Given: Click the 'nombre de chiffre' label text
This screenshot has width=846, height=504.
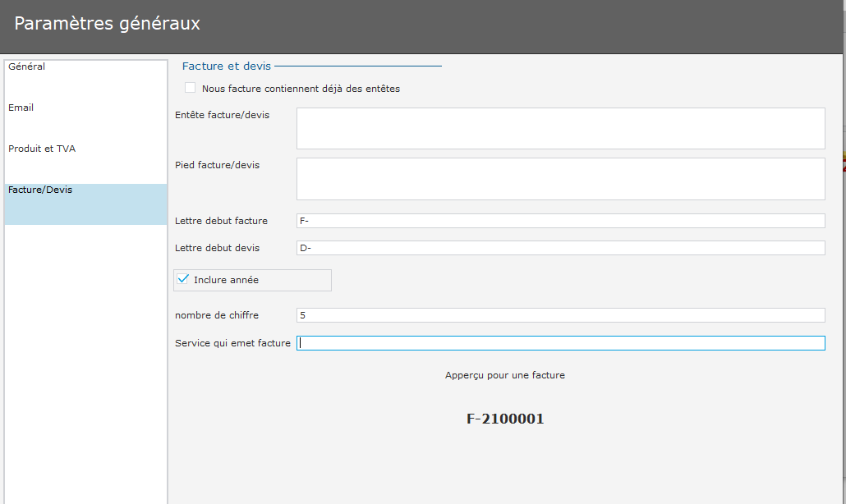Looking at the screenshot, I should [214, 315].
